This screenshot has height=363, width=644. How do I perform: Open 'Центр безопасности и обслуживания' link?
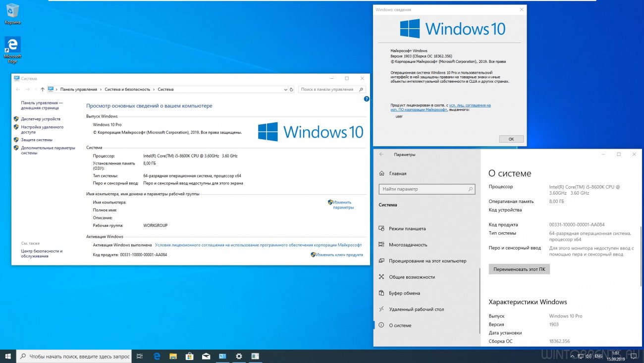[x=42, y=254]
